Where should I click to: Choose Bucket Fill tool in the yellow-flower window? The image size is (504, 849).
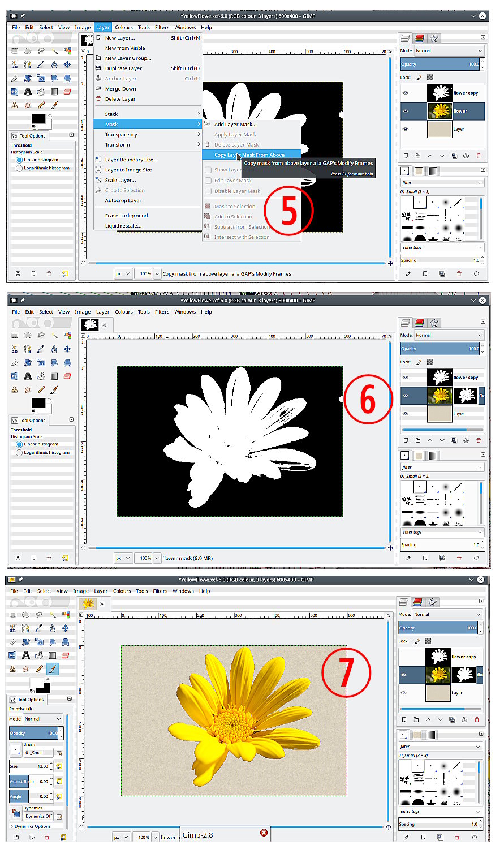[x=39, y=655]
